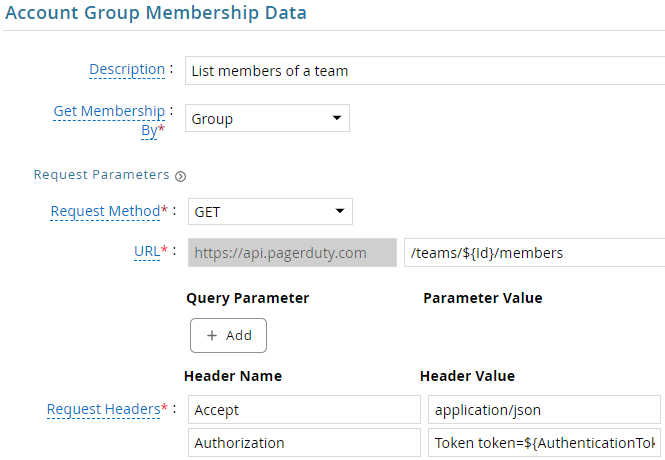Click the application/json header value field
Viewport: 665px width, 460px height.
tap(544, 410)
